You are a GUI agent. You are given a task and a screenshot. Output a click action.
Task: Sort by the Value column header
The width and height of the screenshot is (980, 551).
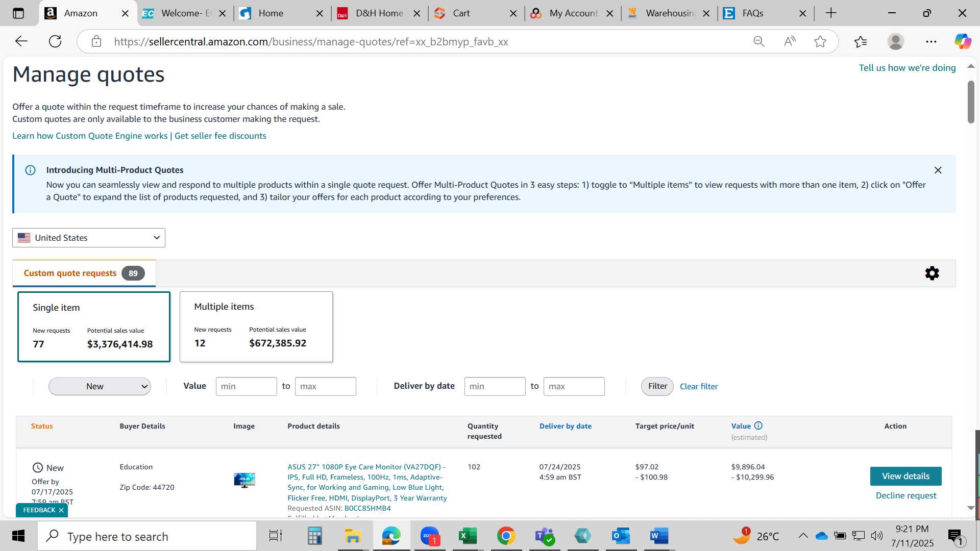pyautogui.click(x=741, y=426)
